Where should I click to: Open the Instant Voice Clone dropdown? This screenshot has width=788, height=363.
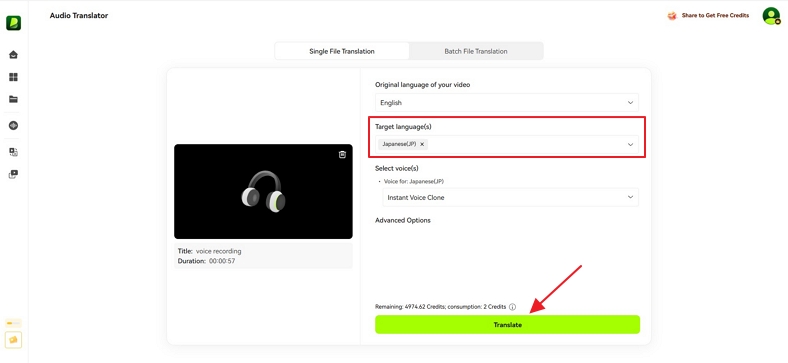point(510,198)
